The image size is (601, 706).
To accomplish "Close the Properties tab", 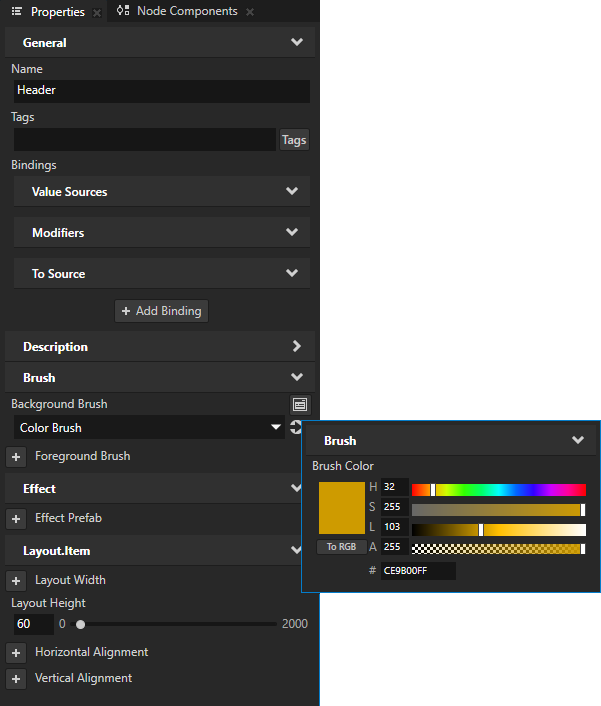I will point(97,13).
